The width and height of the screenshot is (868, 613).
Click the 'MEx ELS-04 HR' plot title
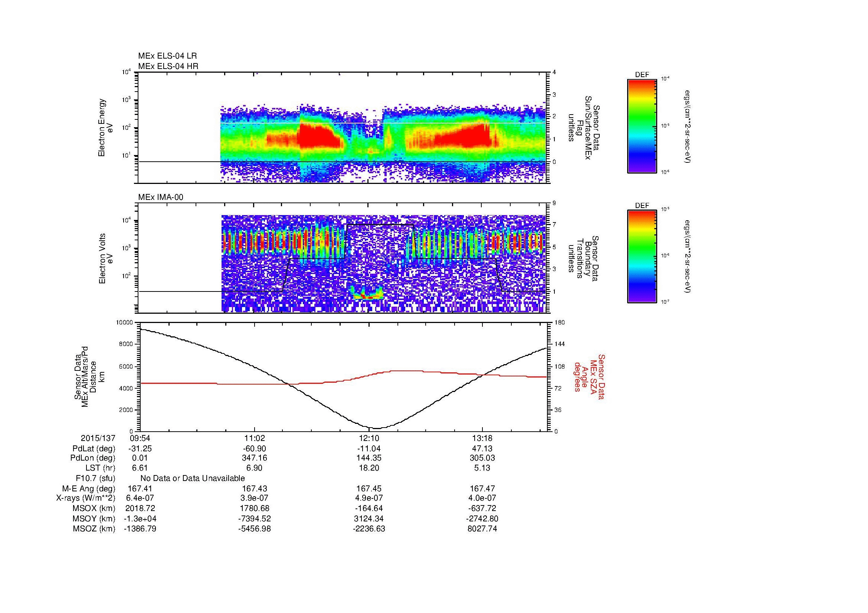pos(168,66)
